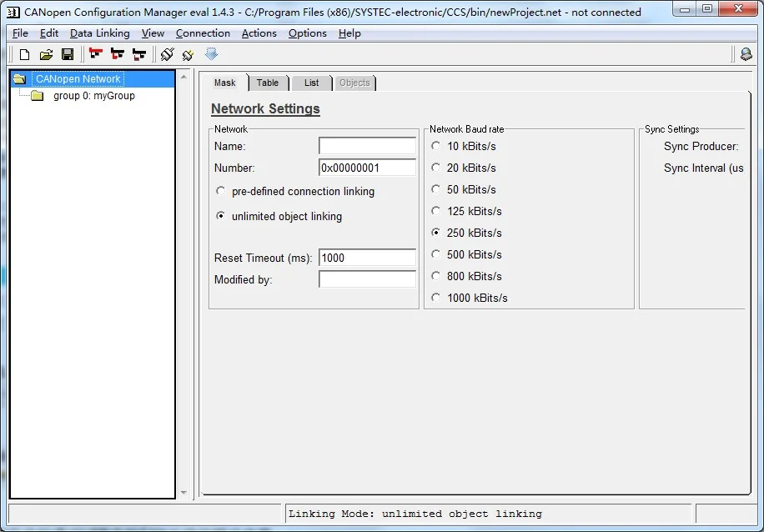Set baud rate to 50 kBits/s
Image resolution: width=764 pixels, height=532 pixels.
point(435,189)
